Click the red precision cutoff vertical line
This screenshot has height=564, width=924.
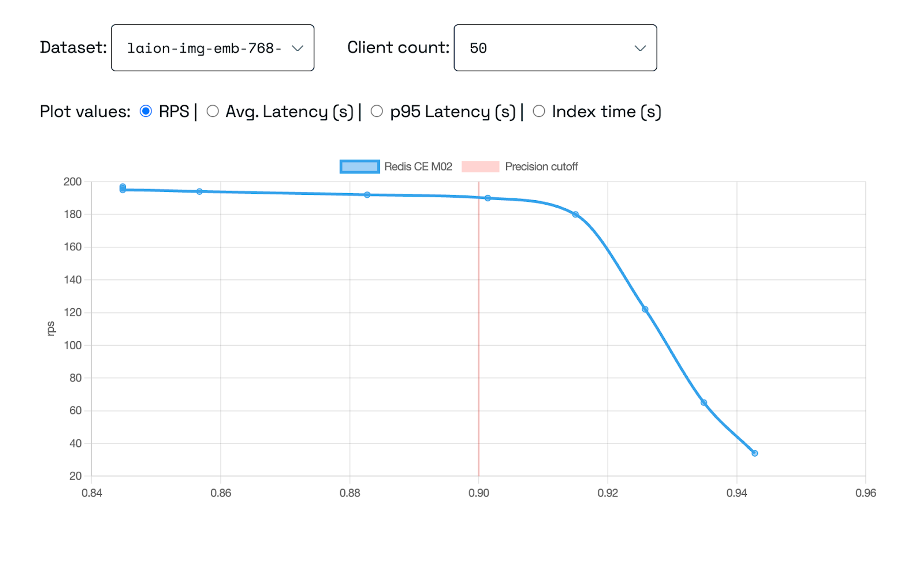click(479, 338)
